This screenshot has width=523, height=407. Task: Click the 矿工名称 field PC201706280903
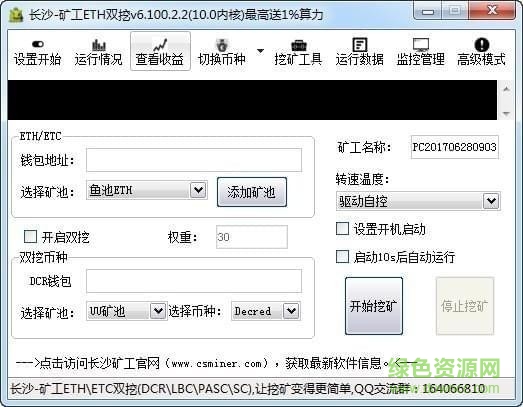[x=455, y=147]
